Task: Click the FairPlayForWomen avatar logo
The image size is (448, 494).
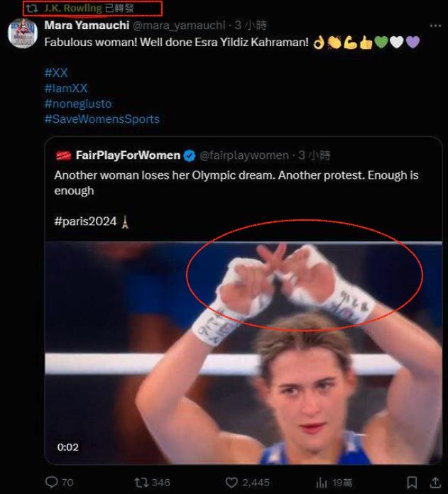Action: (64, 155)
